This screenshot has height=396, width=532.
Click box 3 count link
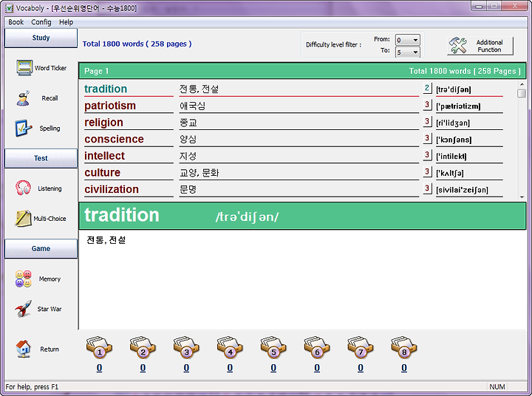click(186, 368)
